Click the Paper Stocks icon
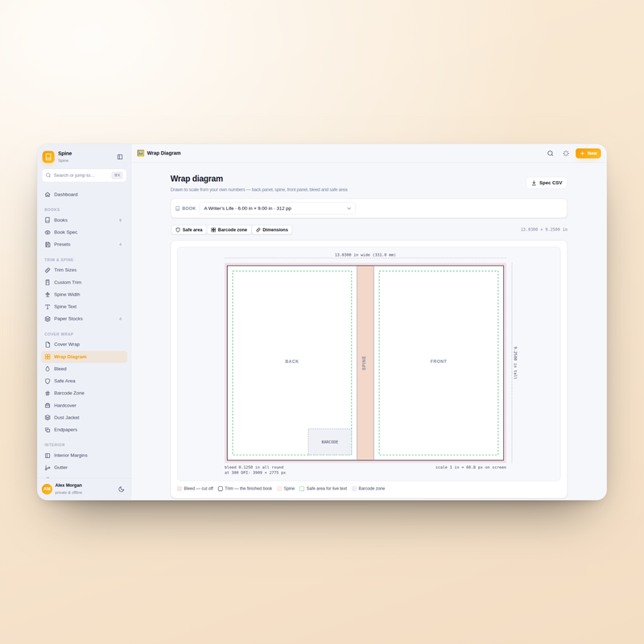This screenshot has width=644, height=644. [47, 319]
